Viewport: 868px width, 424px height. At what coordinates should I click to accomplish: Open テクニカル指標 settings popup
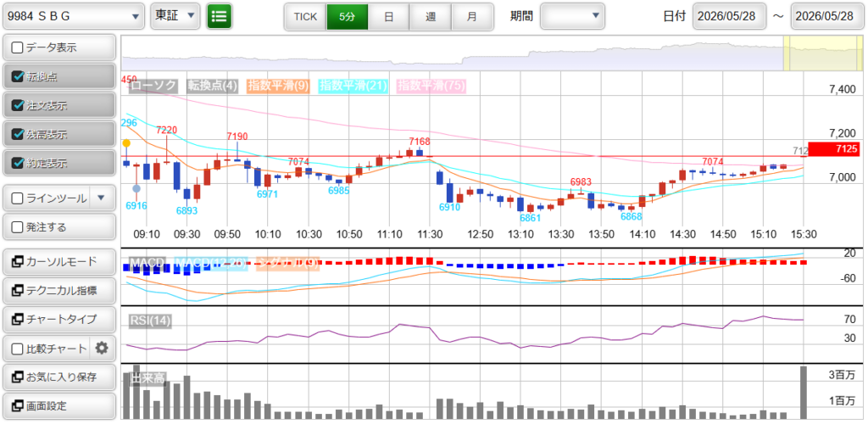pos(60,291)
